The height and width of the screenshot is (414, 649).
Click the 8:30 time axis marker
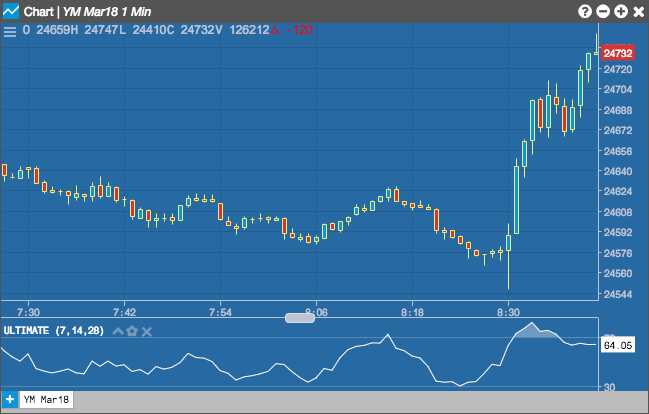(x=508, y=312)
